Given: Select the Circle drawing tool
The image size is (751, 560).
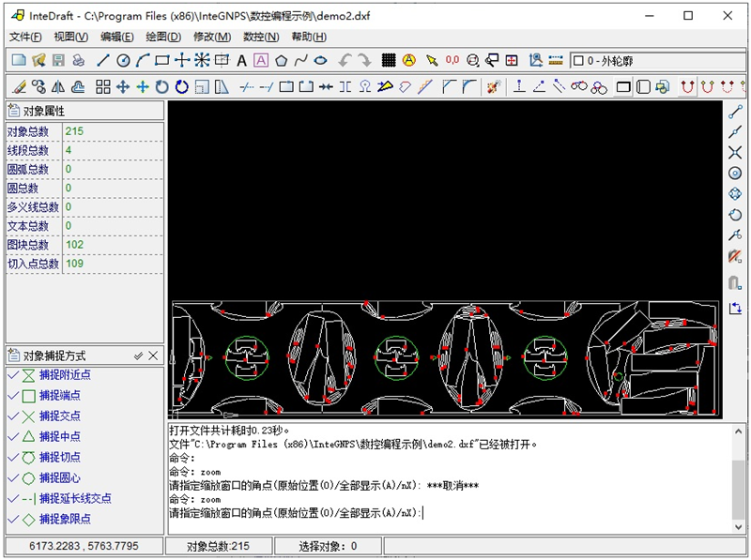Looking at the screenshot, I should [123, 60].
